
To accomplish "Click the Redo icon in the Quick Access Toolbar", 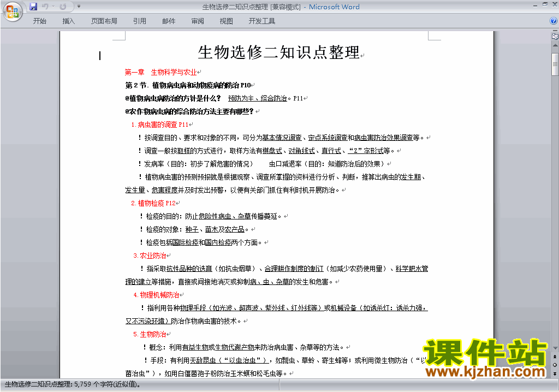I will 63,7.
